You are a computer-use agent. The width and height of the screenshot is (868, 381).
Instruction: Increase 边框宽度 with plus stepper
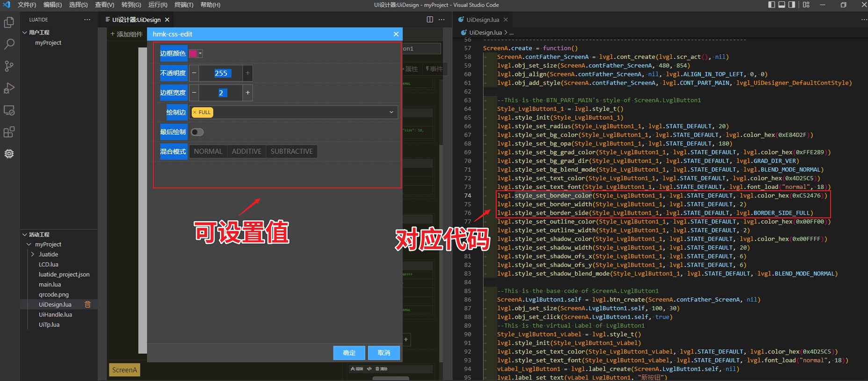[247, 93]
